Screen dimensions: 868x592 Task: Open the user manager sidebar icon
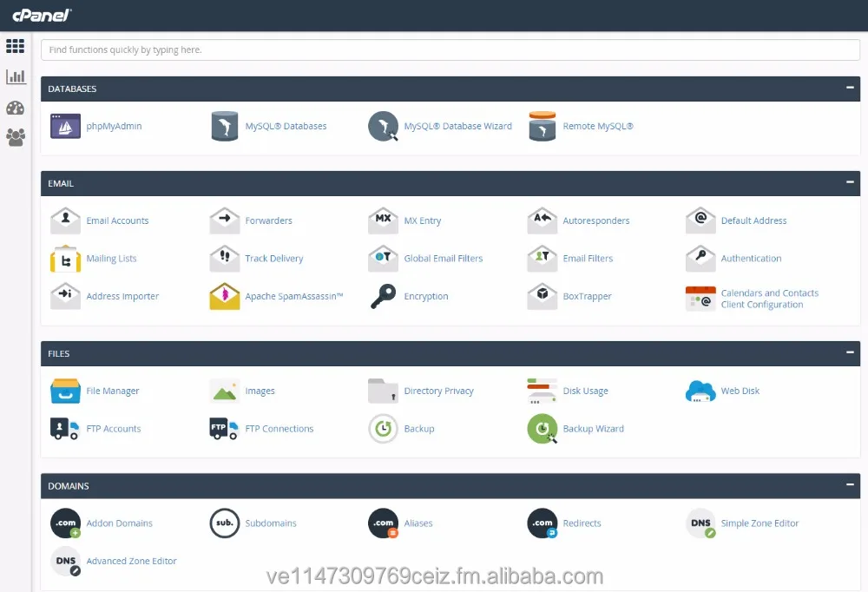[x=16, y=137]
